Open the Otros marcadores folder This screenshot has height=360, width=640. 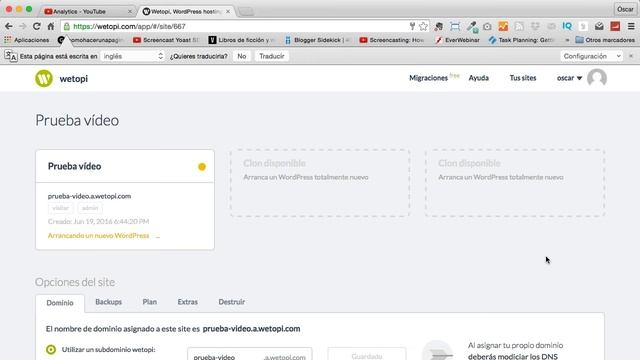click(x=605, y=40)
